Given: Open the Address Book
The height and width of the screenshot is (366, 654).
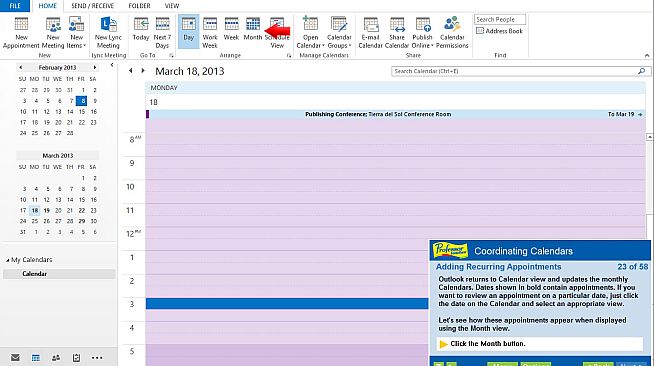Looking at the screenshot, I should point(499,31).
